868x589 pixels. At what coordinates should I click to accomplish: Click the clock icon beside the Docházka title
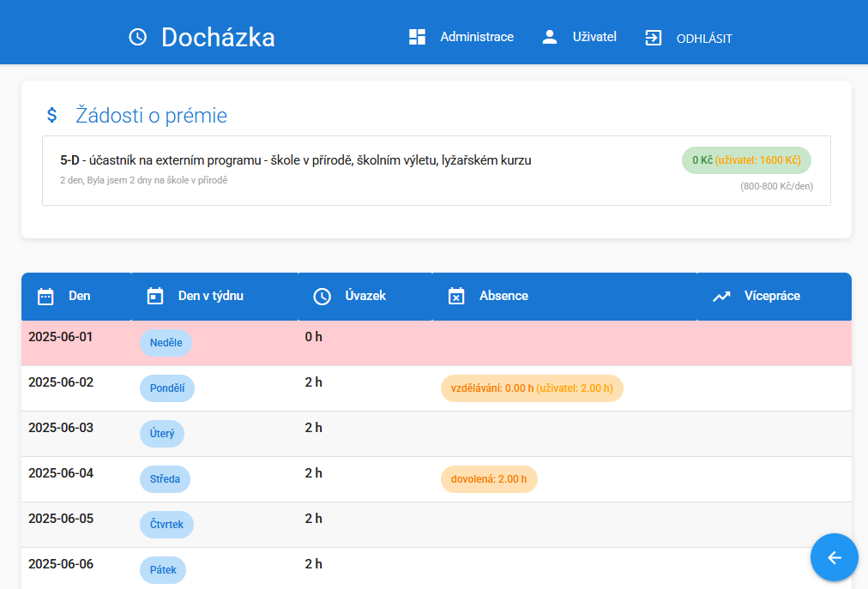[x=137, y=37]
